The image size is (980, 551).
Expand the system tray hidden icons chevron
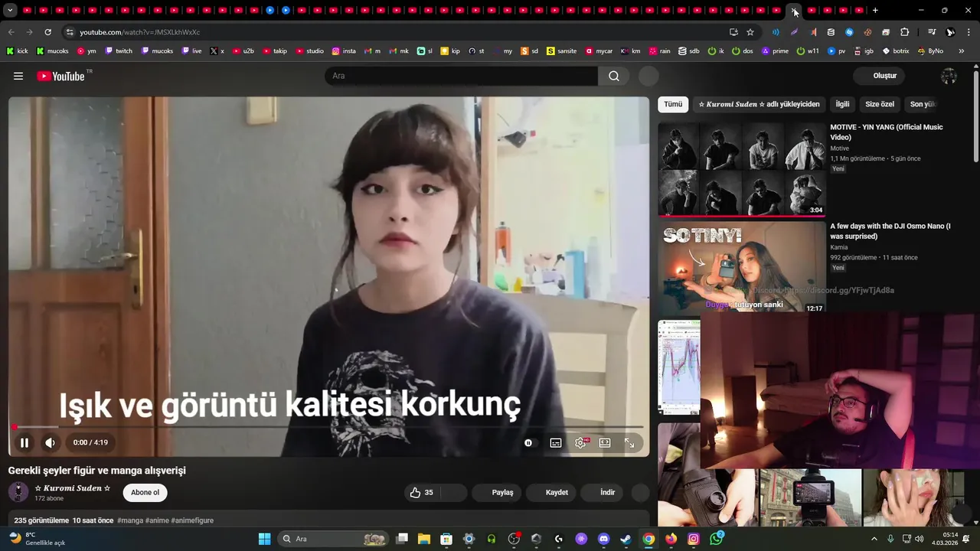pos(874,539)
